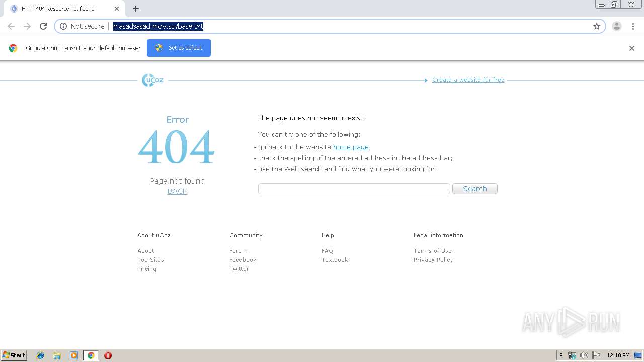Click the 'About uCoz' heading
This screenshot has width=644, height=362.
coord(154,235)
